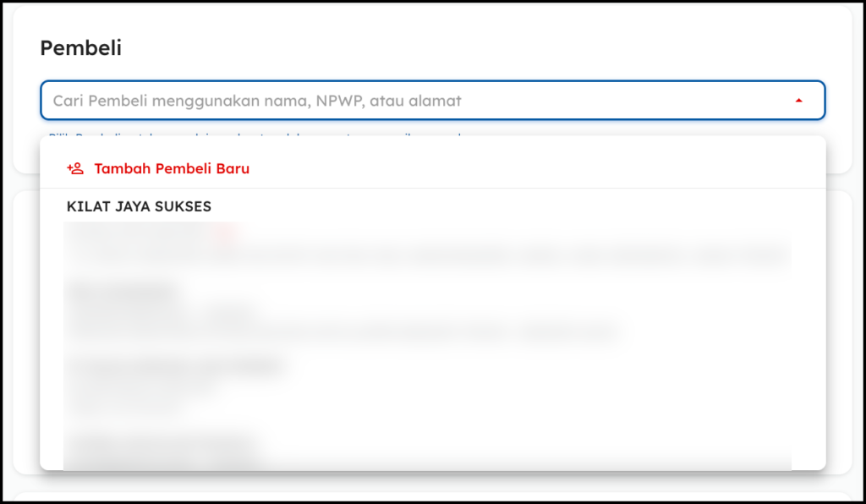Viewport: 866px width, 504px height.
Task: Click empty space right of KILAT JAYA SUKSES
Action: (x=507, y=206)
